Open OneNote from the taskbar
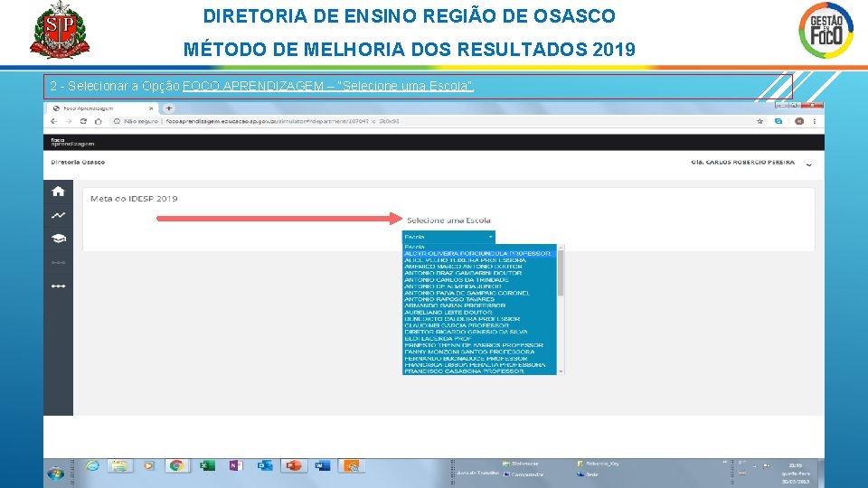The height and width of the screenshot is (488, 868). [236, 466]
